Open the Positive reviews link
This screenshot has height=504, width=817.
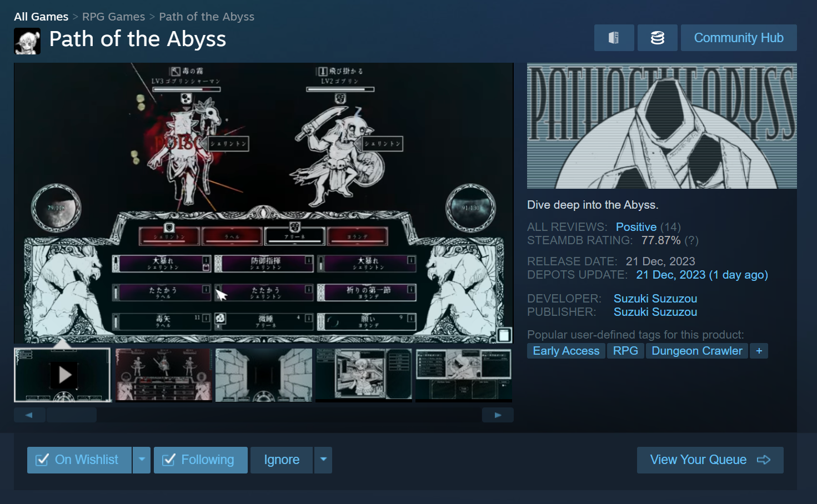[636, 227]
